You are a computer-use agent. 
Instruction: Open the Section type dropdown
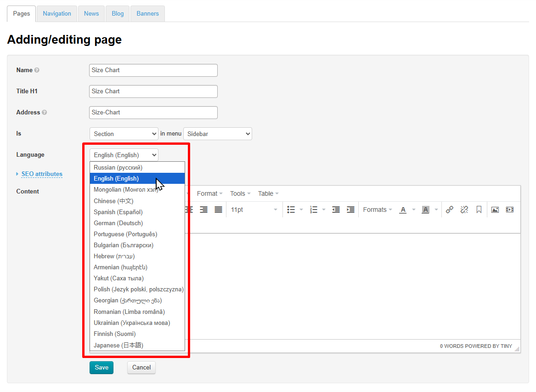coord(124,134)
